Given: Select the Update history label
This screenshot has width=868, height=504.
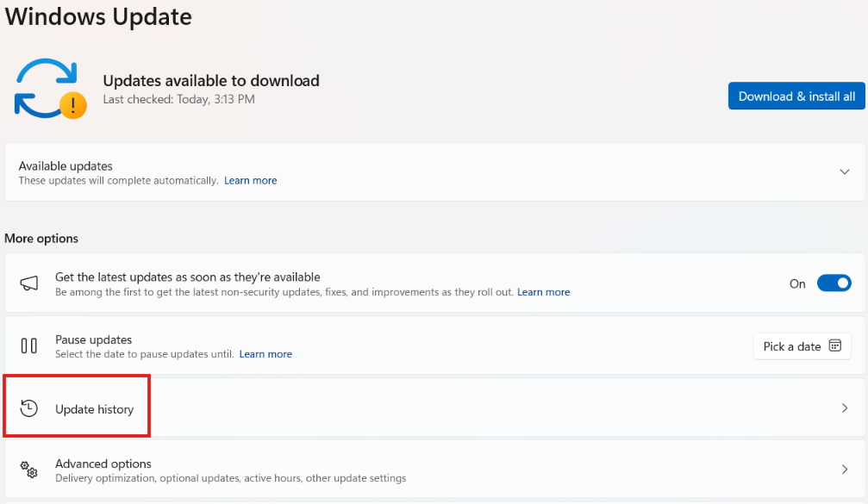Looking at the screenshot, I should (x=94, y=409).
